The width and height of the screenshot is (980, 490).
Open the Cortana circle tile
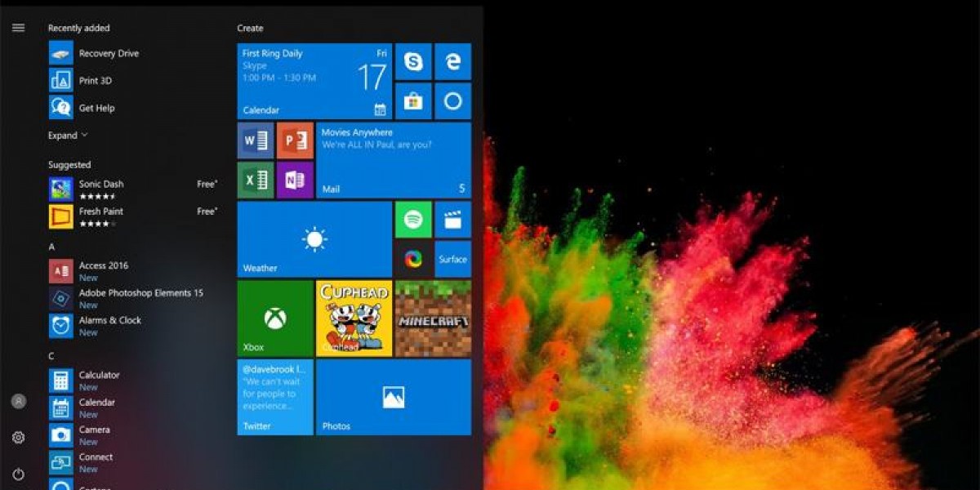[x=452, y=101]
